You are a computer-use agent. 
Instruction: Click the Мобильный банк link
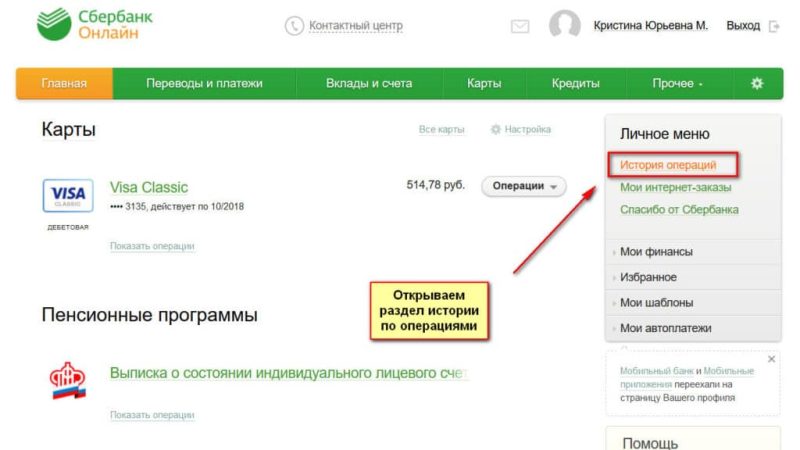pos(657,371)
